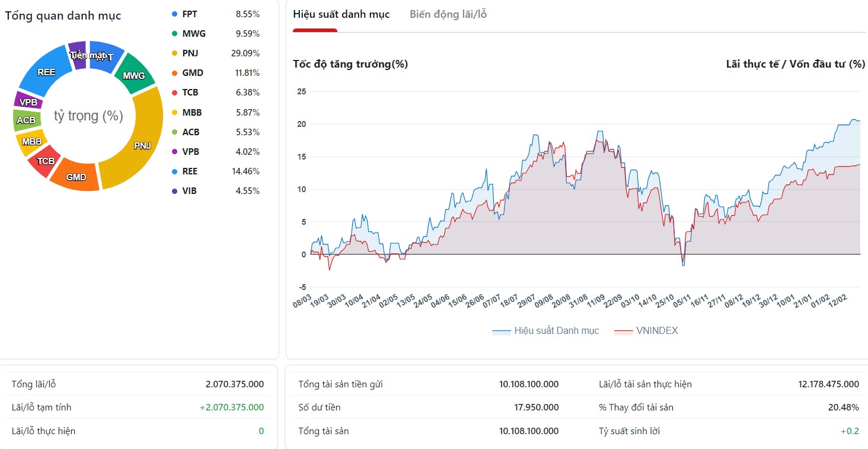The width and height of the screenshot is (868, 449).
Task: Click the 12.178.475.000 realized asset value
Action: tap(828, 384)
